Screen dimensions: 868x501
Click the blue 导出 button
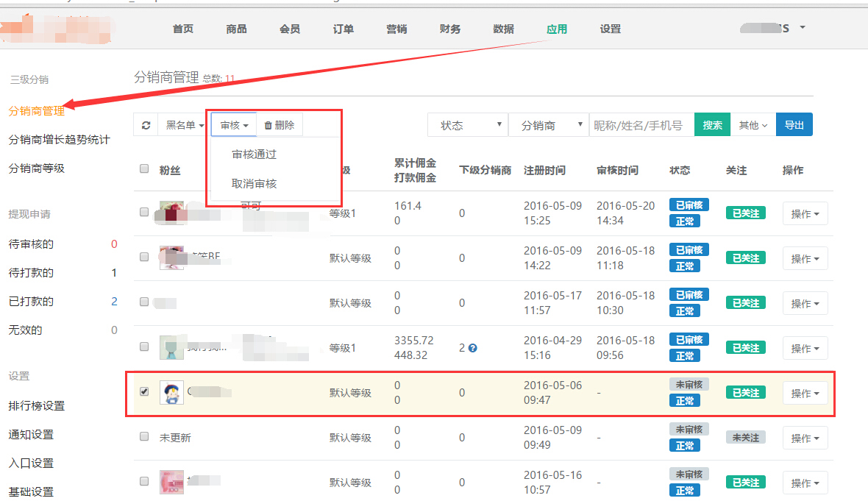coord(794,125)
